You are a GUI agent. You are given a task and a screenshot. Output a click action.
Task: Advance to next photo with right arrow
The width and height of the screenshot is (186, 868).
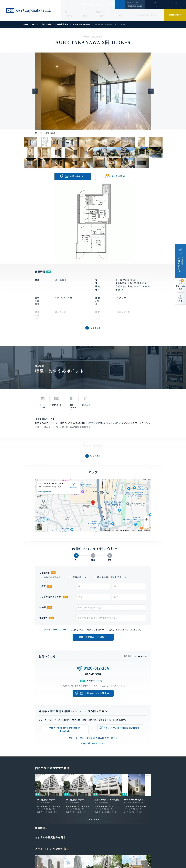pyautogui.click(x=151, y=91)
